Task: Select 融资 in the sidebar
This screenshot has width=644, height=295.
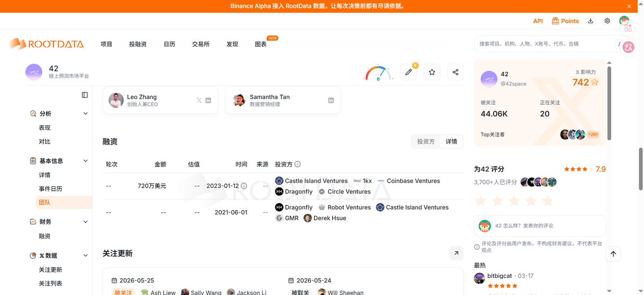Action: (45, 236)
